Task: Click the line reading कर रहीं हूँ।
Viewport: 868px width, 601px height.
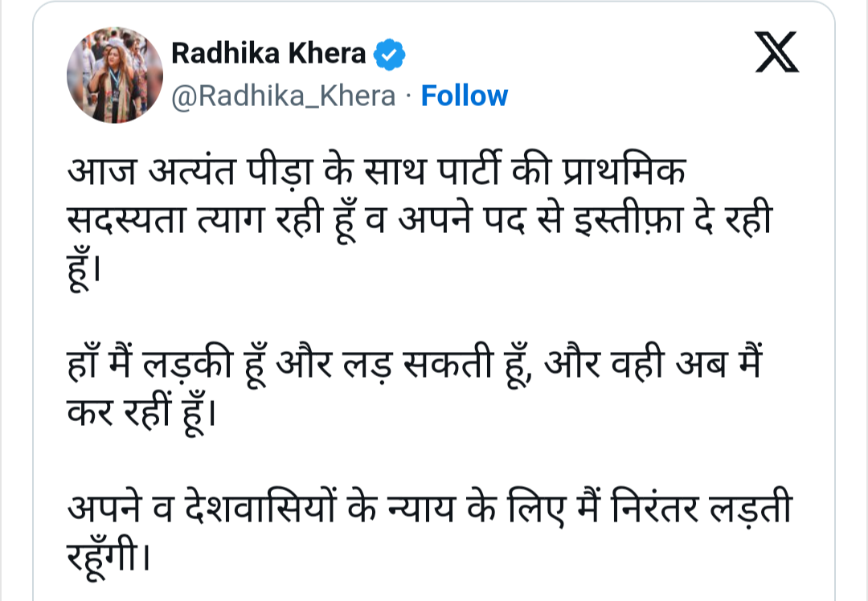Action: [141, 412]
